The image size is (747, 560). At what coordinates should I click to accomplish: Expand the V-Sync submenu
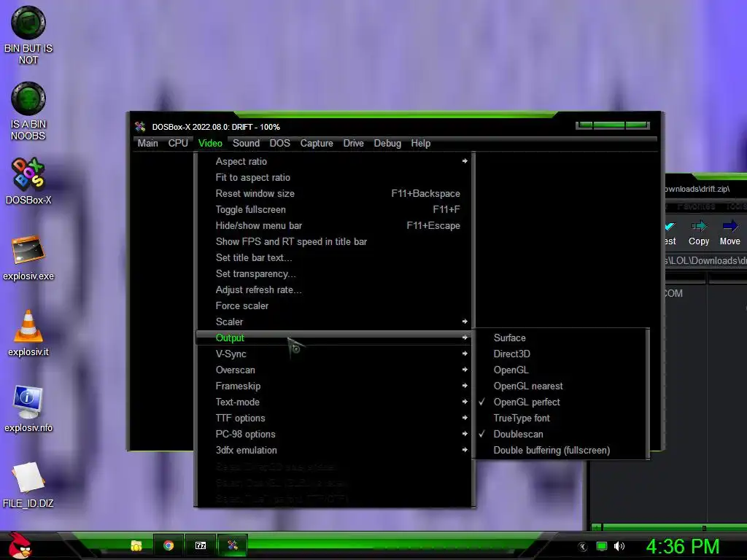tap(334, 354)
